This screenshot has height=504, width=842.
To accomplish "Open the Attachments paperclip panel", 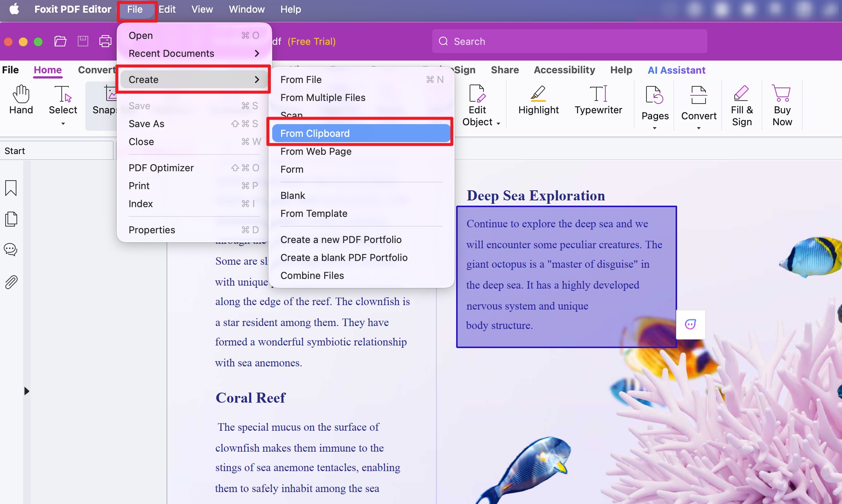I will pyautogui.click(x=11, y=282).
